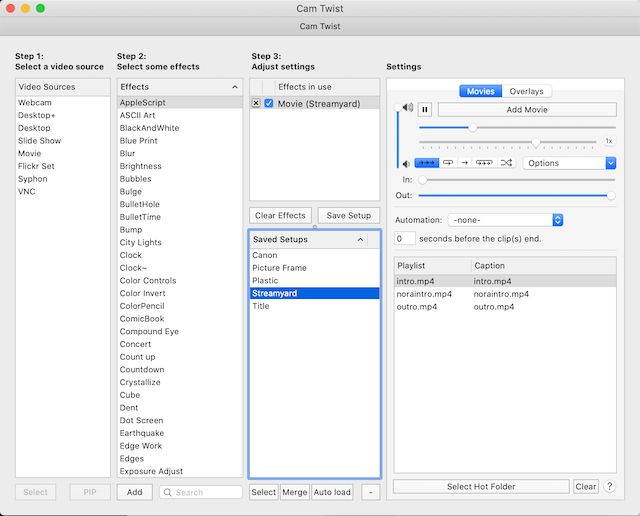Select the loop single clip icon
Screen dimensions: 640x516
point(447,163)
